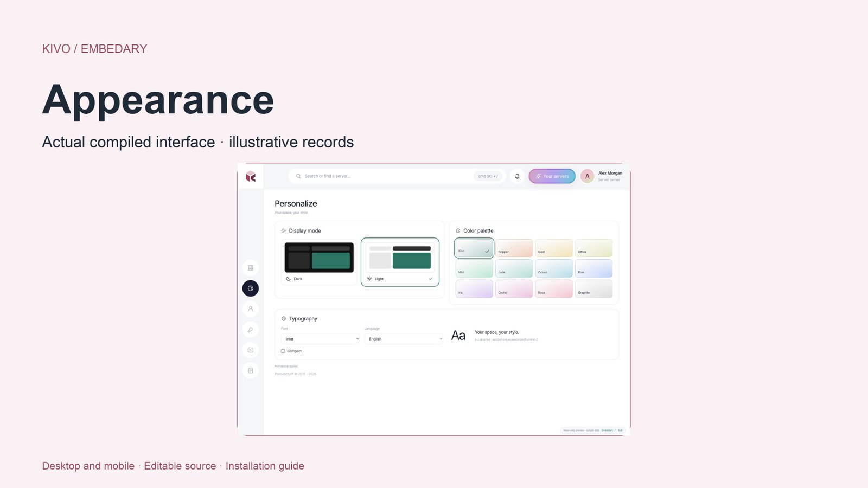Enable the Compact checkbox
868x488 pixels.
coord(283,351)
